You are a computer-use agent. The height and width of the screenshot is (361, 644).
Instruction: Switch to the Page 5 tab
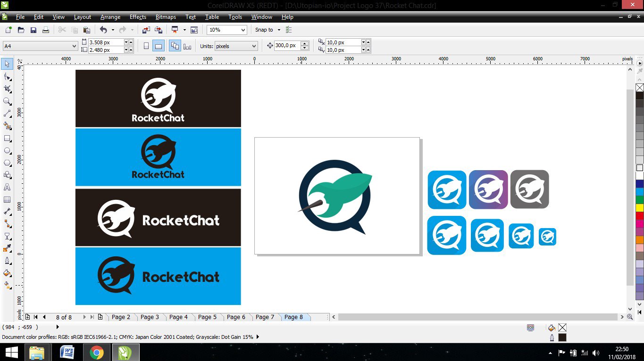pos(207,317)
